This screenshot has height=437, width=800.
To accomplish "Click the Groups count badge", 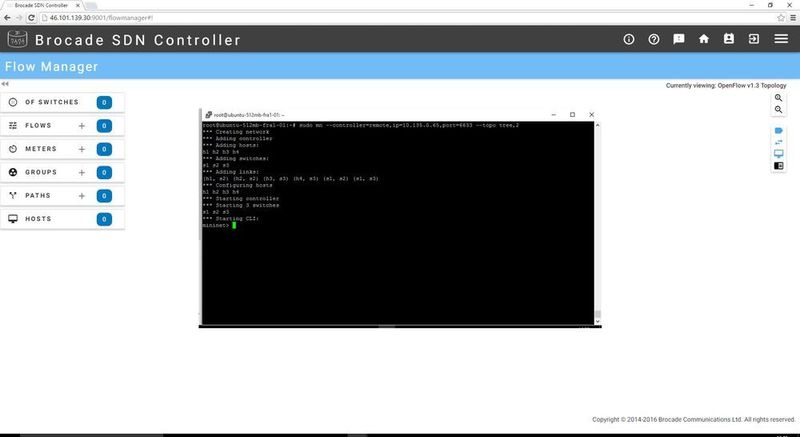I will [104, 173].
